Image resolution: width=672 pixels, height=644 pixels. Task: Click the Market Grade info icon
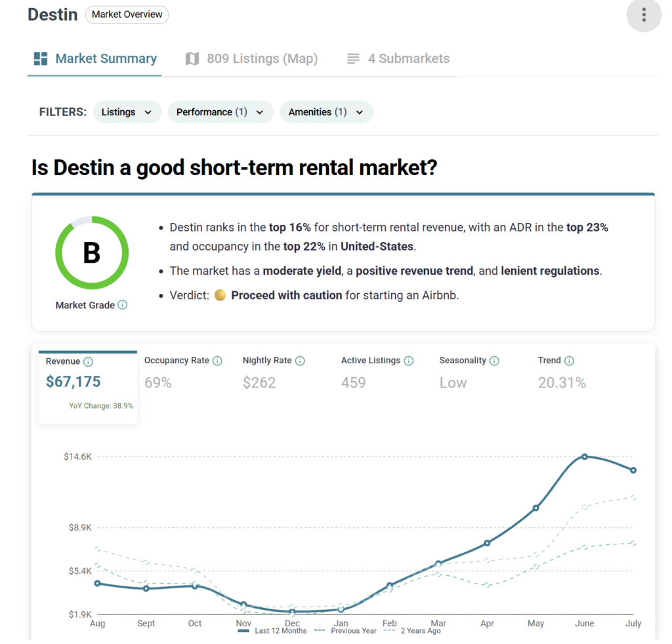pos(123,305)
